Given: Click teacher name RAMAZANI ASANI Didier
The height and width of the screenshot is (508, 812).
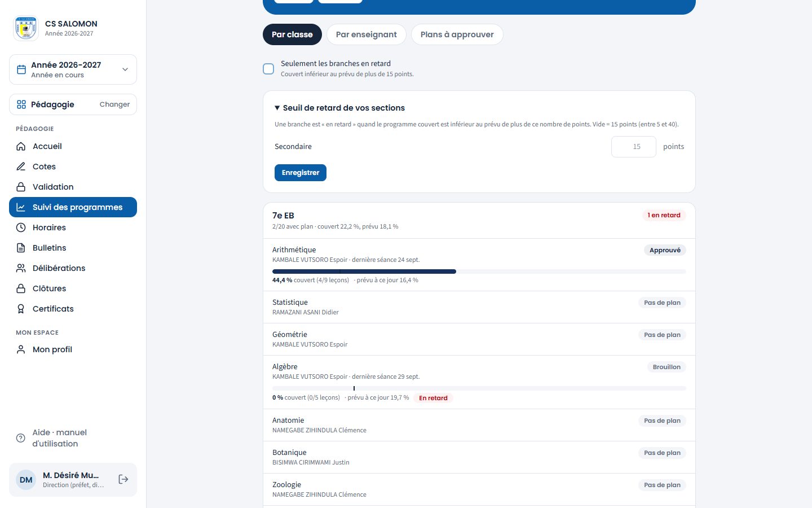Looking at the screenshot, I should click(x=306, y=312).
